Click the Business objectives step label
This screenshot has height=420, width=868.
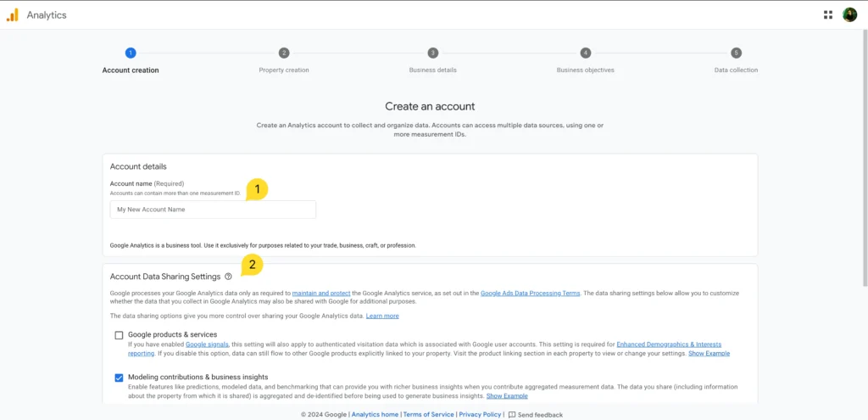[x=586, y=70]
